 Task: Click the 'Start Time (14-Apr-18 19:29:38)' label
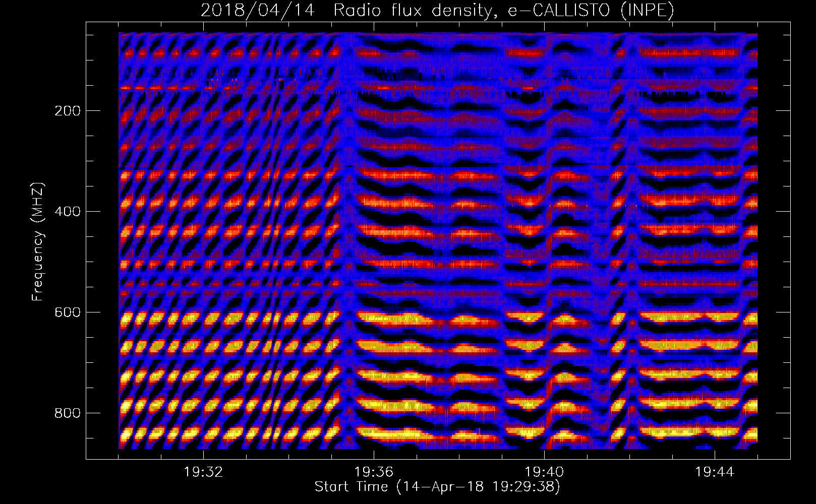[437, 487]
